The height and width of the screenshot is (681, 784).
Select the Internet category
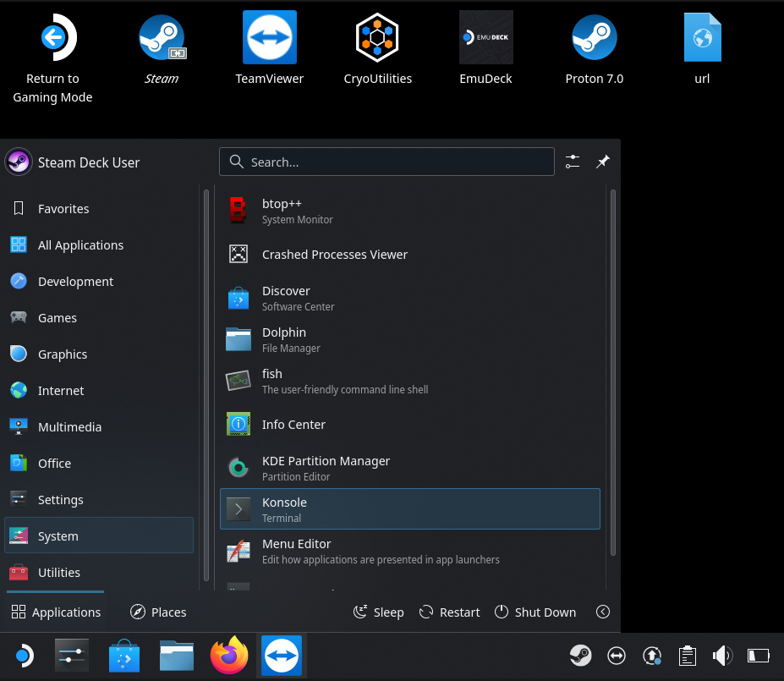61,391
